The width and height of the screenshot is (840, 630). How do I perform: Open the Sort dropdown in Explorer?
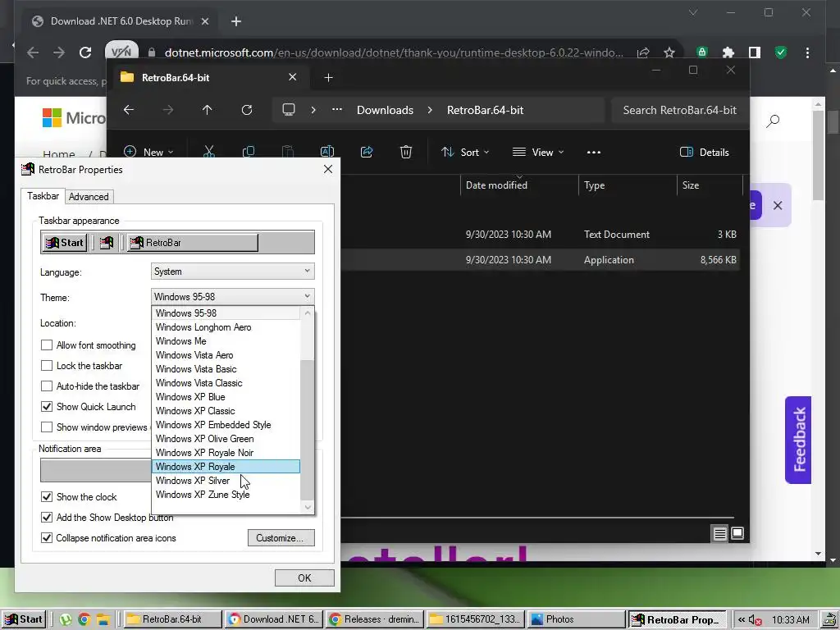465,152
